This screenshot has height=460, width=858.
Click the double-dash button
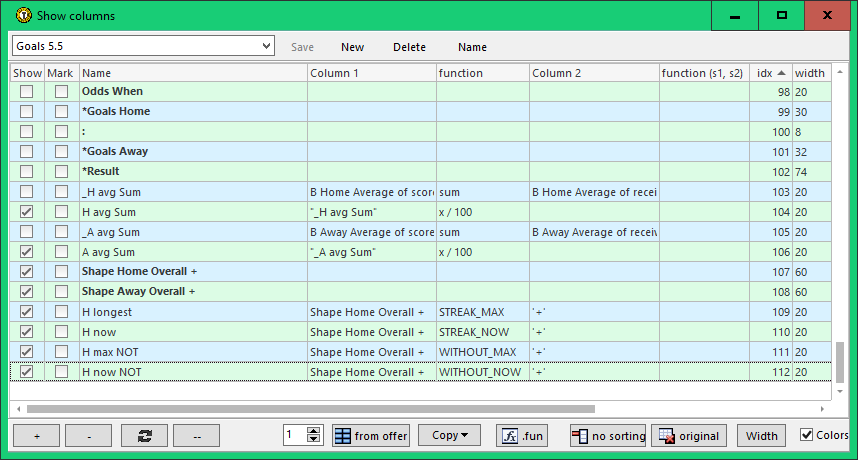tap(196, 436)
